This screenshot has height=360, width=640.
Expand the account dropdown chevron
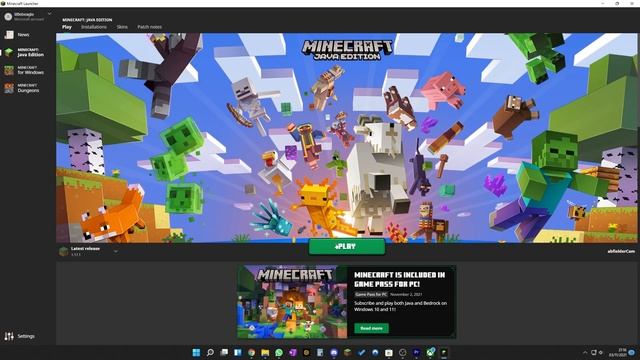point(50,14)
